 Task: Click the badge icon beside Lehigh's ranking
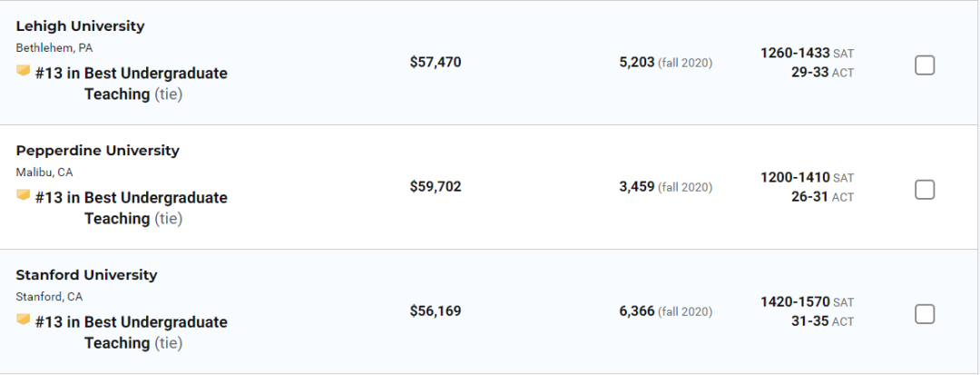[24, 70]
